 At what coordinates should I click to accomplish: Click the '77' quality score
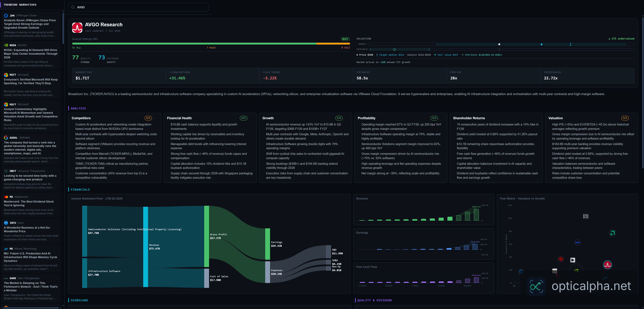point(75,57)
